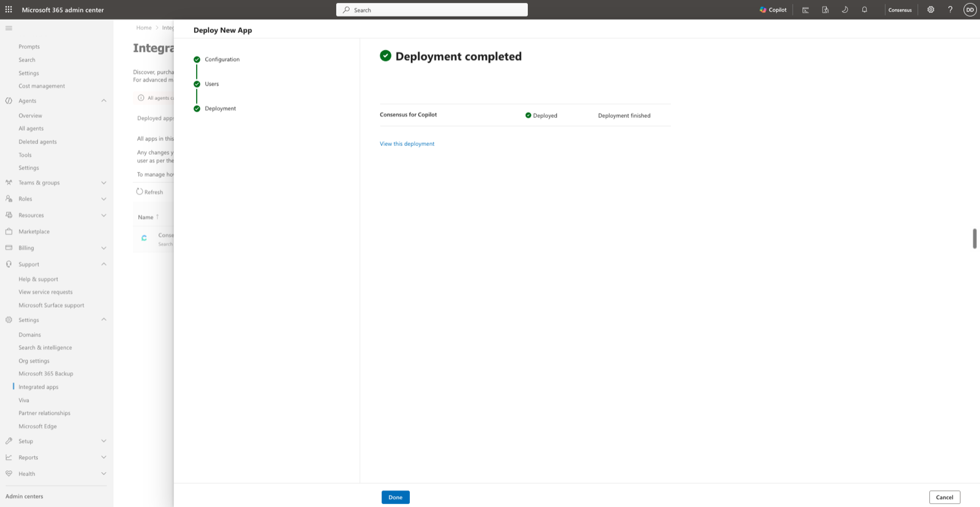The height and width of the screenshot is (507, 980).
Task: Expand the Teams & groups chevron
Action: 104,183
